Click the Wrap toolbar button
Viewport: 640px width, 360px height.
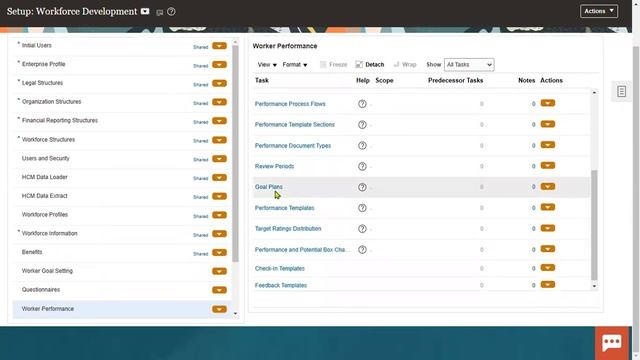405,64
